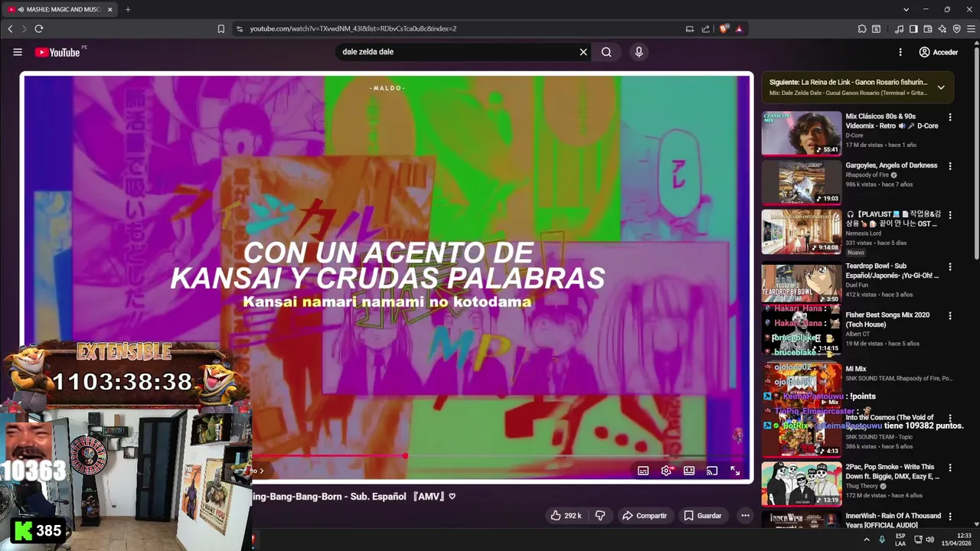The width and height of the screenshot is (980, 551).
Task: Bookmark this page from the address bar
Action: point(221,28)
